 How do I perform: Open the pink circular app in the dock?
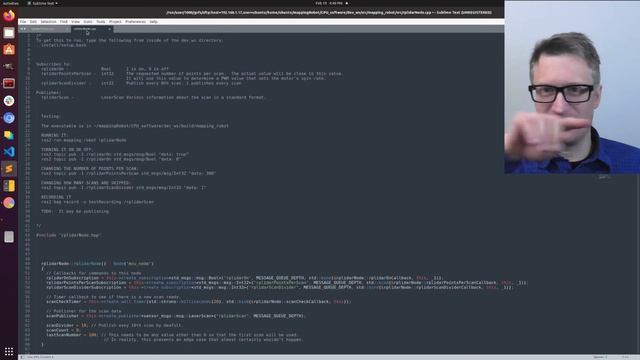[x=9, y=203]
